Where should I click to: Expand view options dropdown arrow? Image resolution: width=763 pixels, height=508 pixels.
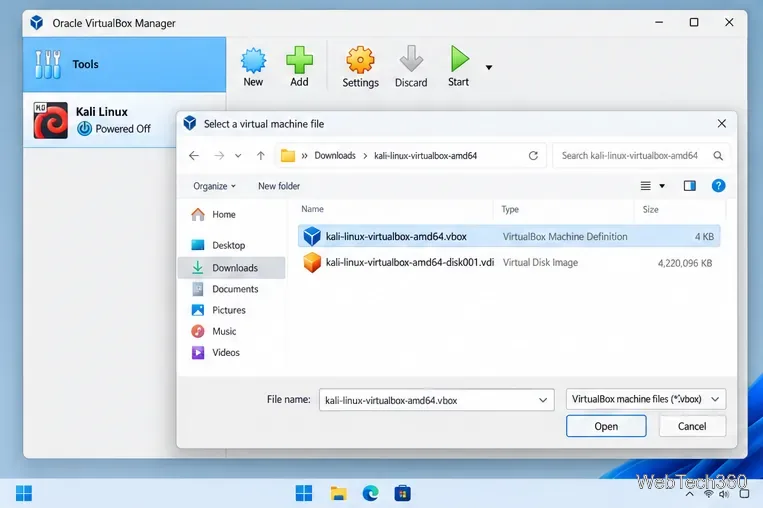tap(662, 186)
